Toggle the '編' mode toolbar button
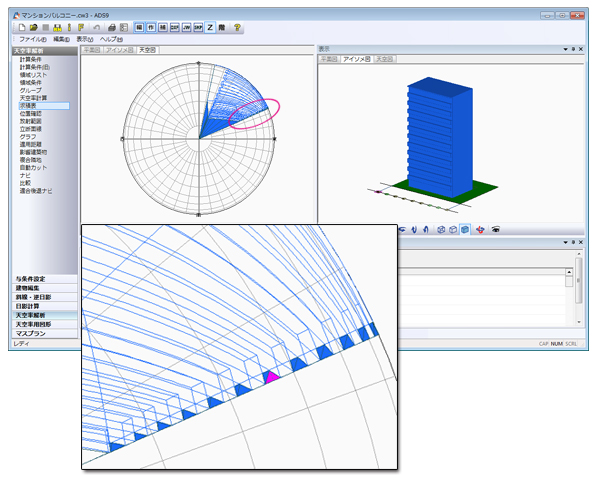This screenshot has height=480, width=600. coord(140,28)
